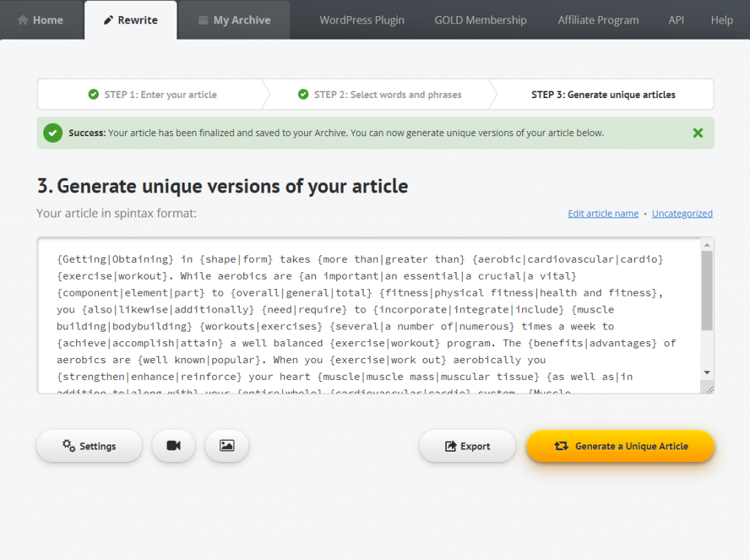Return to STEP 1: Enter your article
This screenshot has height=560, width=750.
click(152, 94)
